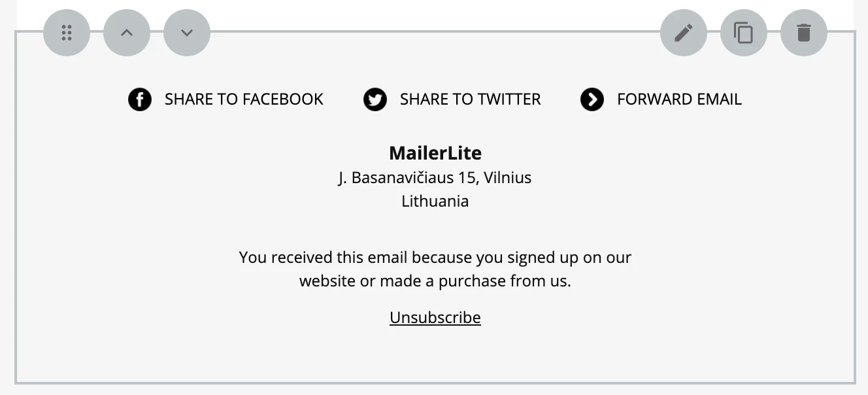The width and height of the screenshot is (868, 395).
Task: Click the Unsubscribe link
Action: point(435,318)
